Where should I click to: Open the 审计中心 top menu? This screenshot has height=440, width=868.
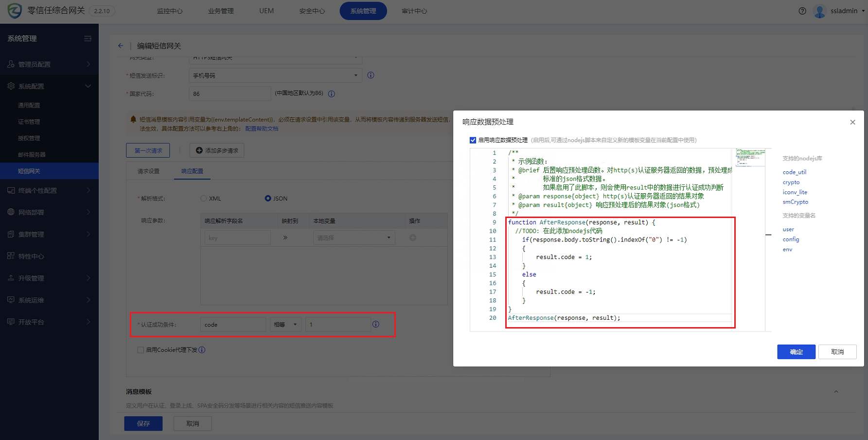coord(414,11)
